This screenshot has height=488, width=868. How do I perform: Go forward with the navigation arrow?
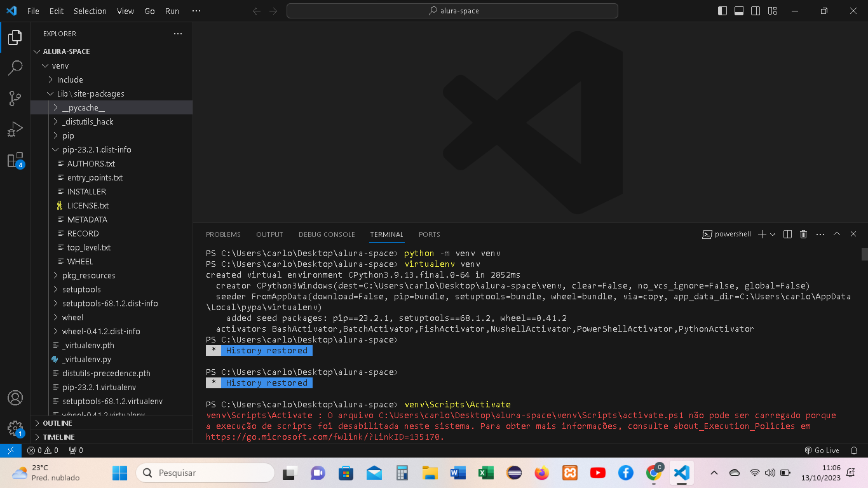[x=273, y=11]
